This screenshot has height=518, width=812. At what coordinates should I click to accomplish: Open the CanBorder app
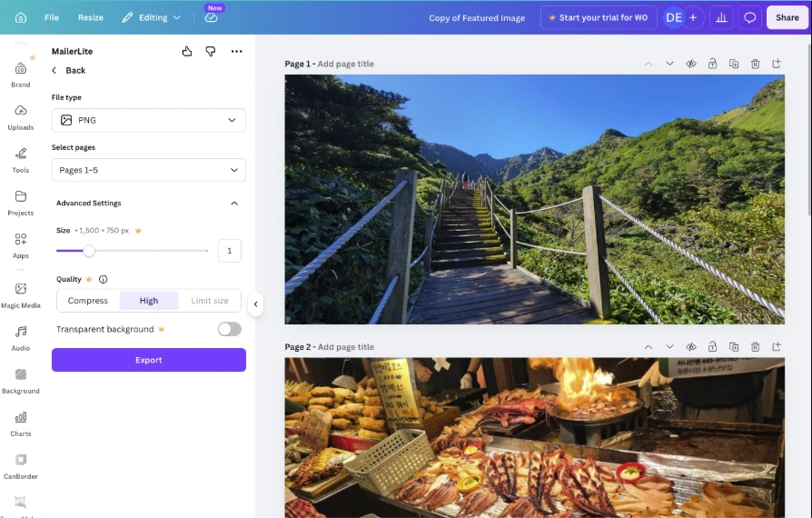click(x=21, y=467)
